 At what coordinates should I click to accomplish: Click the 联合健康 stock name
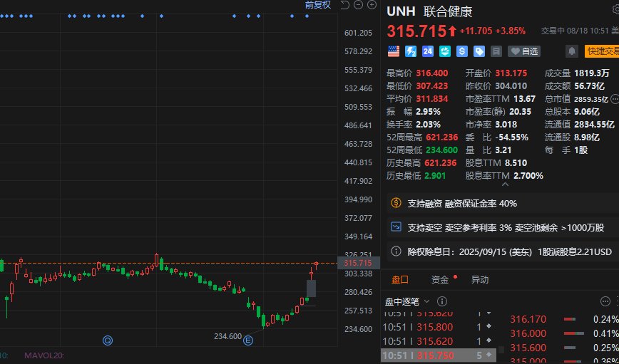pyautogui.click(x=448, y=11)
